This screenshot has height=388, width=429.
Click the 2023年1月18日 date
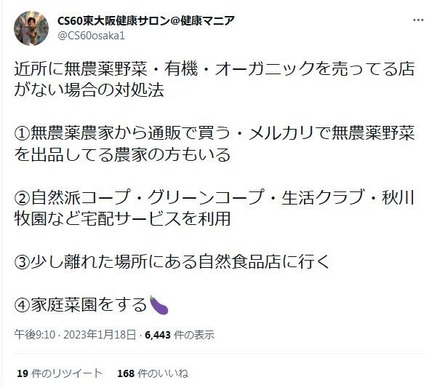point(100,334)
